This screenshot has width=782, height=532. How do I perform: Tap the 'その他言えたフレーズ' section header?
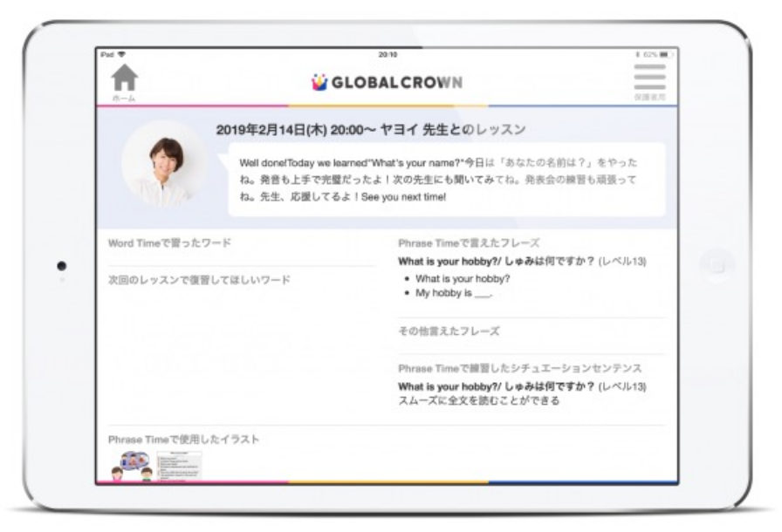tap(449, 331)
